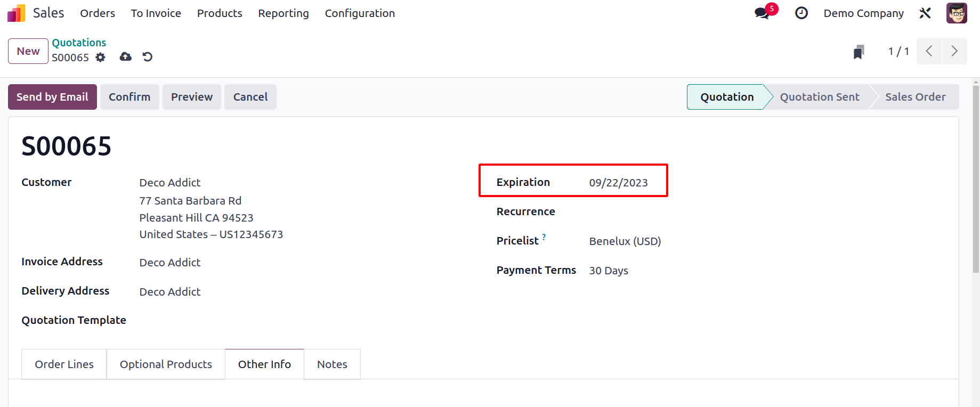Open the user avatar menu
This screenshot has width=980, height=407.
point(957,13)
